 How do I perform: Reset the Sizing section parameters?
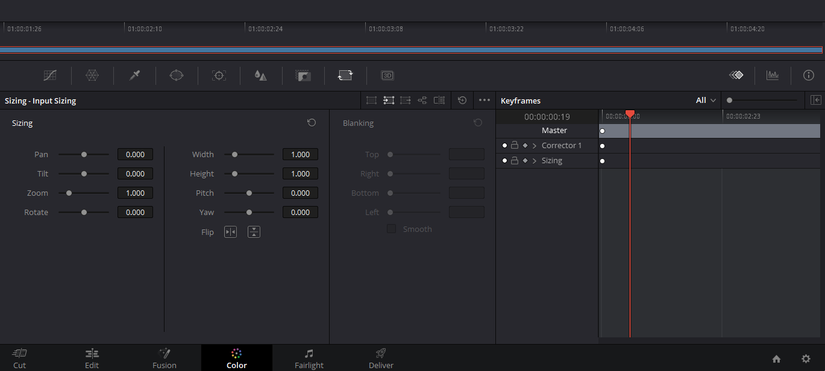(x=311, y=123)
